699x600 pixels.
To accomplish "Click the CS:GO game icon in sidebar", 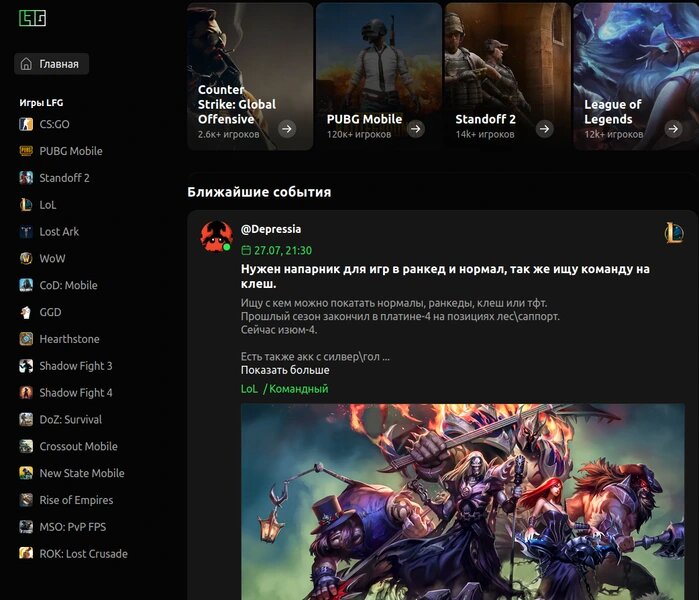I will tap(26, 124).
